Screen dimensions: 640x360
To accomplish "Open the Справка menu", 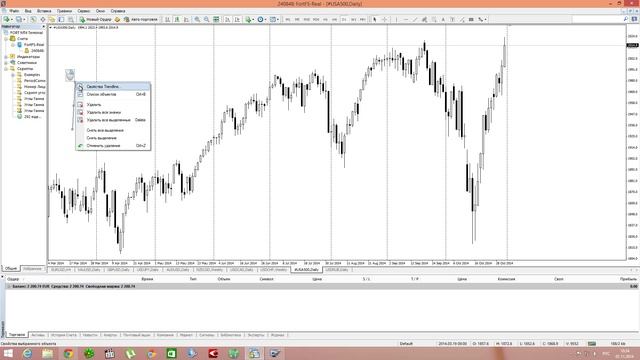I will (x=118, y=11).
